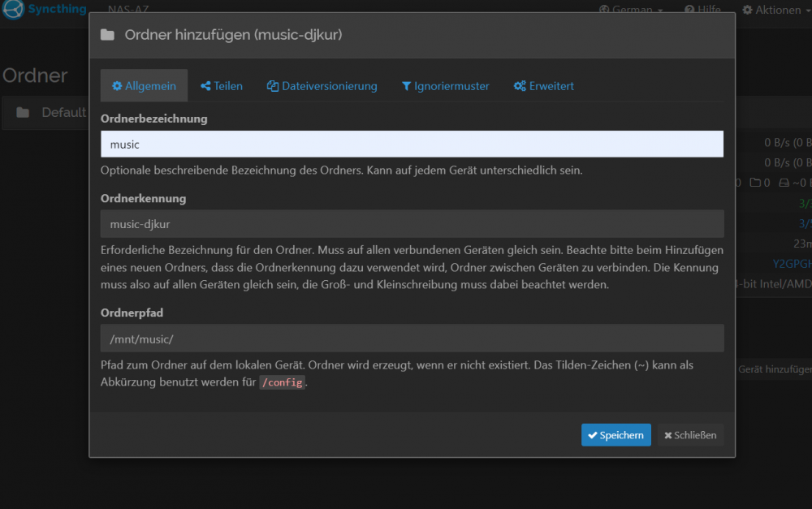Image resolution: width=812 pixels, height=509 pixels.
Task: Click the Syncthing logo icon
Action: (14, 9)
